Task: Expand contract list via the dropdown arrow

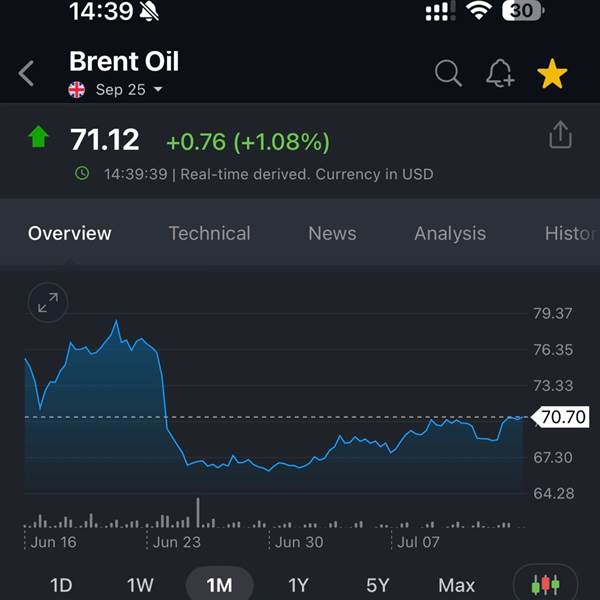Action: point(158,90)
